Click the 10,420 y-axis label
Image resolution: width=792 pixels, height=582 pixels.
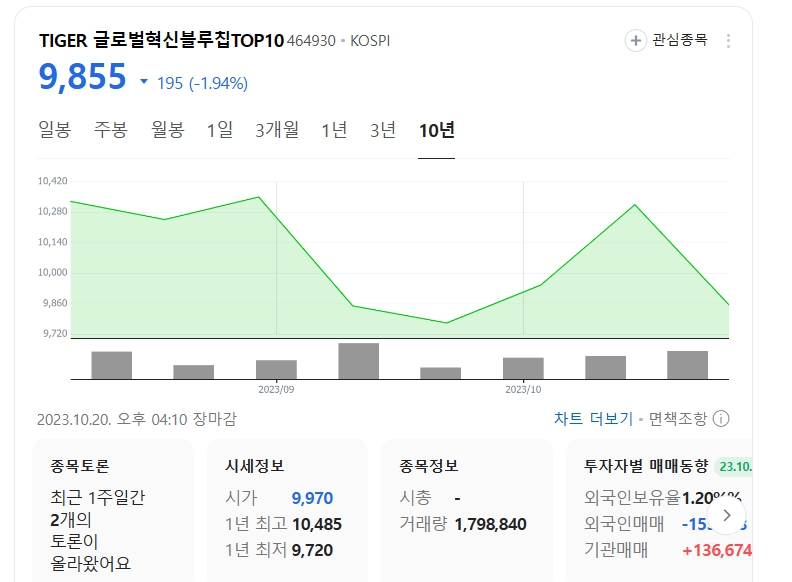(53, 181)
